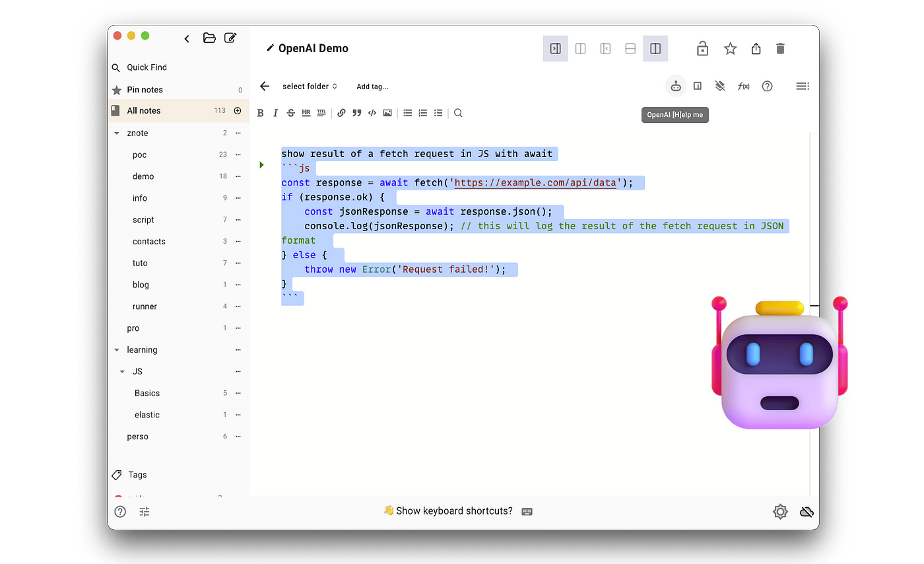
Task: Insert an image
Action: click(x=387, y=113)
